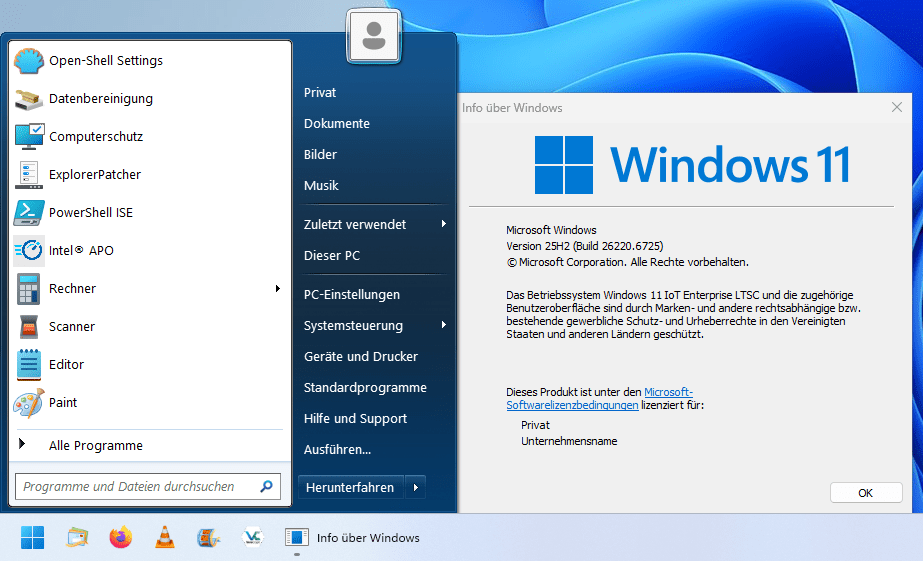Click the Windows 11 logo in dialog

point(692,164)
